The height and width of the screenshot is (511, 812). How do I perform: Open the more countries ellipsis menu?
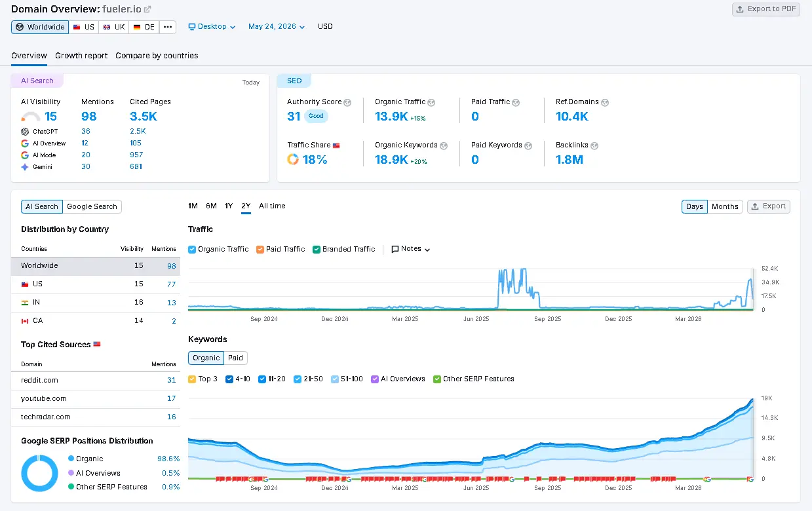click(168, 27)
